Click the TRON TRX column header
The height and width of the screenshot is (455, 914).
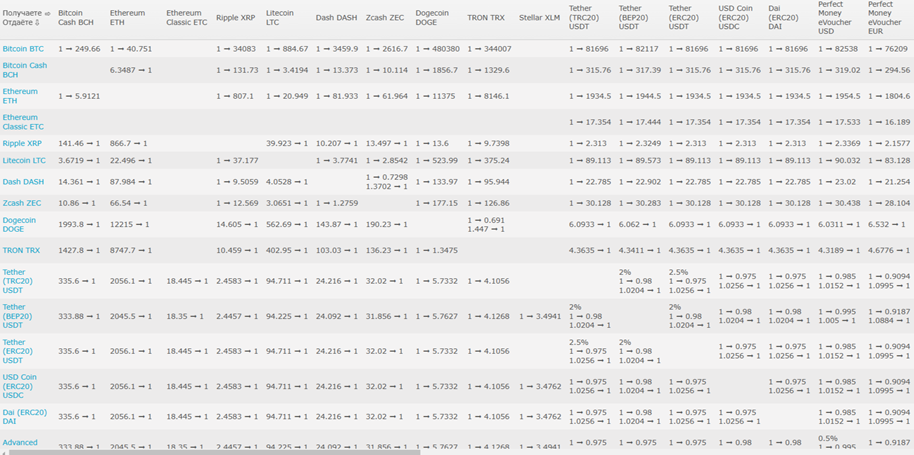pyautogui.click(x=486, y=17)
